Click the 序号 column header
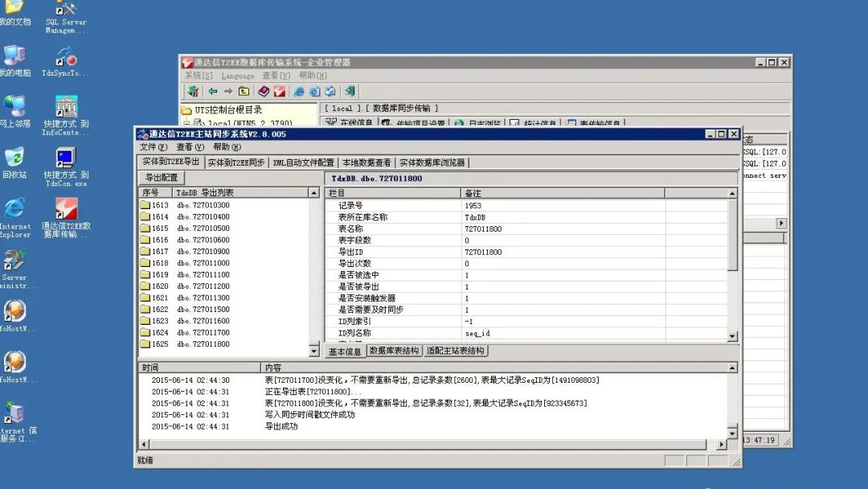The image size is (868, 489). (x=155, y=193)
